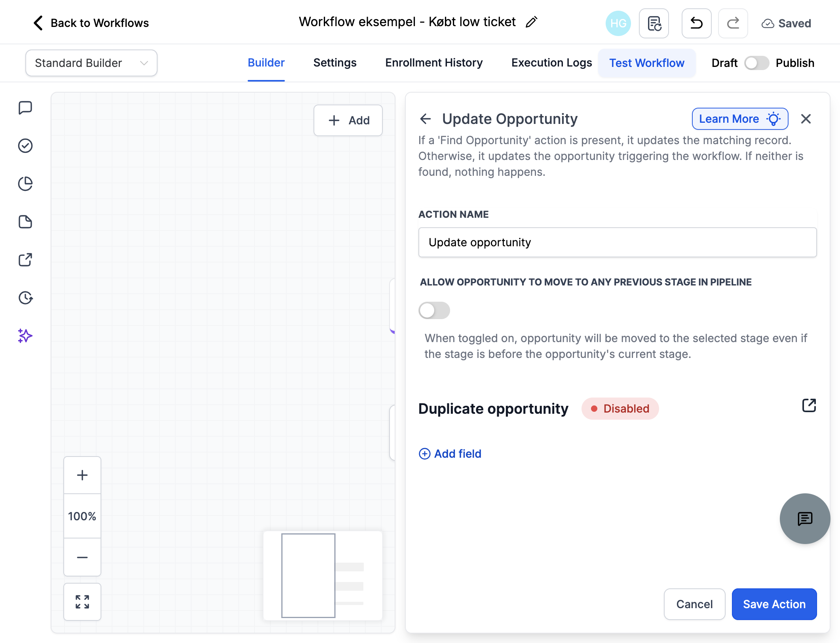Click the Disabled status badge
This screenshot has height=643, width=840.
(620, 409)
